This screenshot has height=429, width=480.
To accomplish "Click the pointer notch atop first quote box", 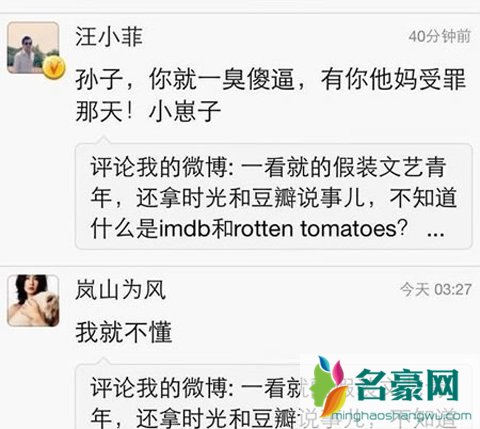I will pos(104,140).
